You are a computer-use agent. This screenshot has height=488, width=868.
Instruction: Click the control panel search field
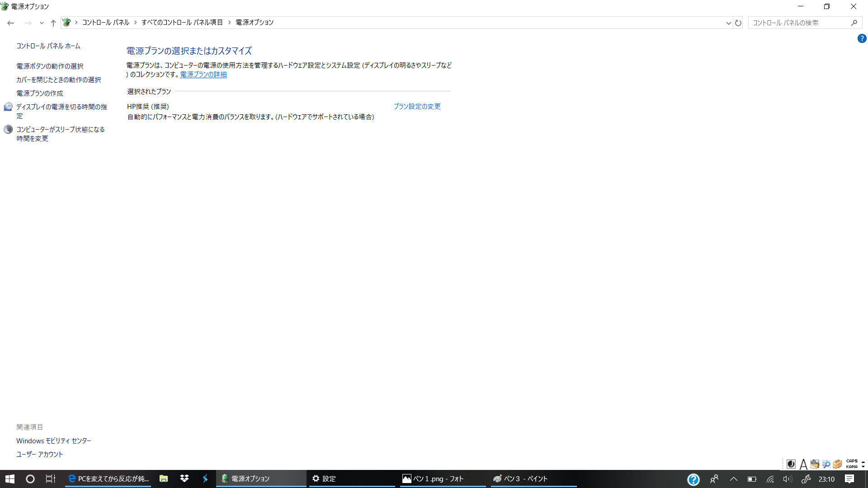pos(798,23)
